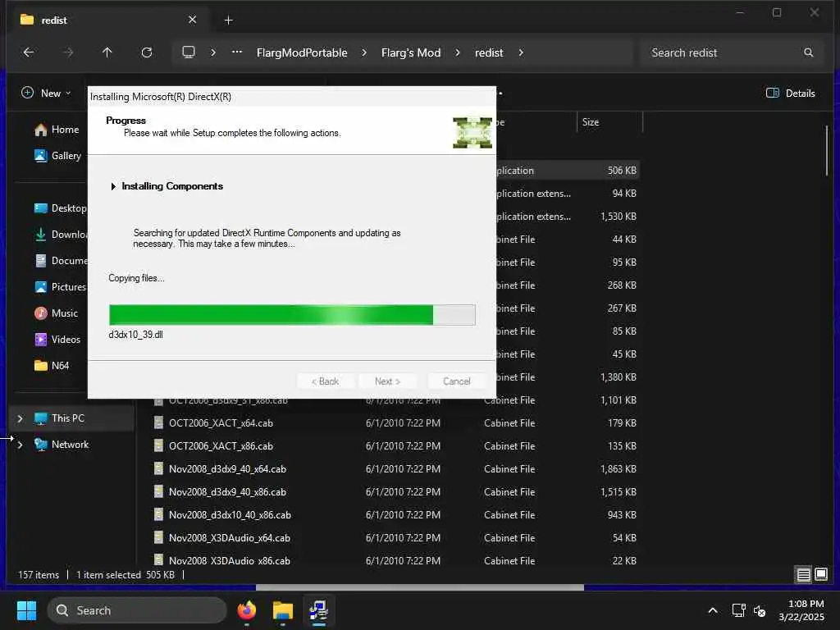Click the DirectX logo in installer
The image size is (840, 630).
click(x=472, y=132)
